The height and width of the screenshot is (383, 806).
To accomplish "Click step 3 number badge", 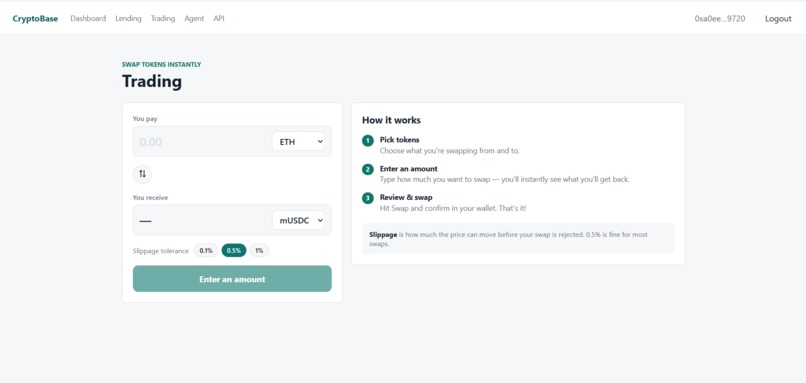I will [x=368, y=198].
